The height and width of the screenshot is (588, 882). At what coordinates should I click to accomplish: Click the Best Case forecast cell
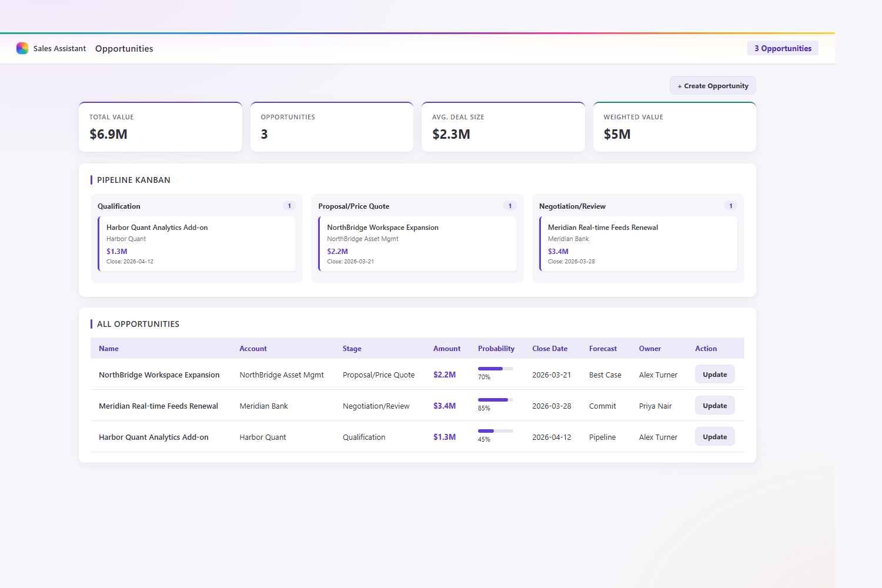(x=605, y=375)
